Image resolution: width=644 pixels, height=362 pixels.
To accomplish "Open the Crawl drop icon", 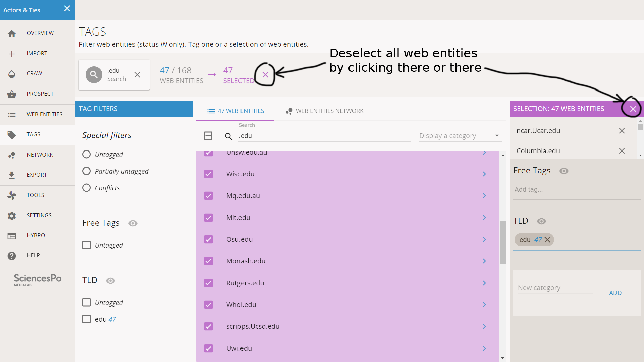I will (x=12, y=74).
